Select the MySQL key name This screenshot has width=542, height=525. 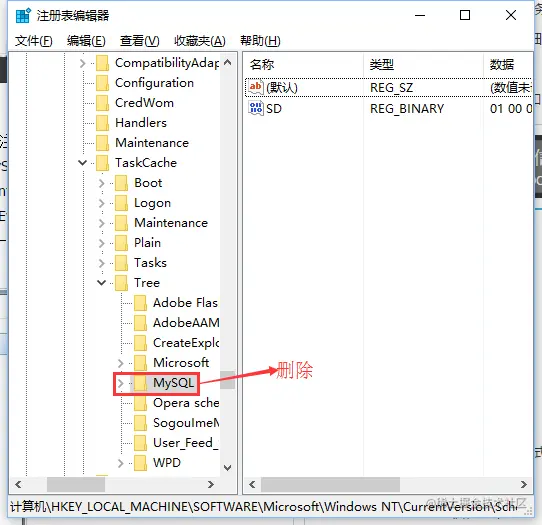click(174, 383)
